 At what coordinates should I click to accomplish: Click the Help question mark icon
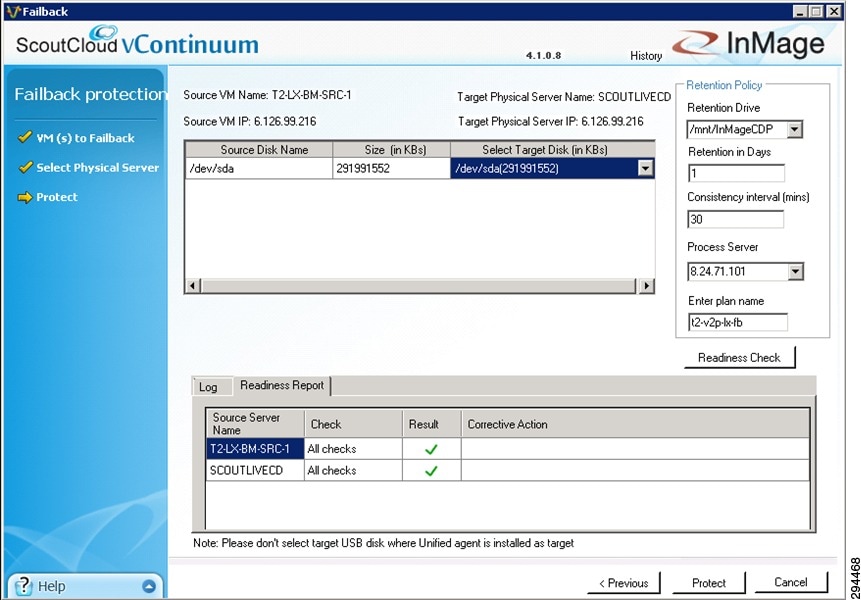click(x=24, y=586)
